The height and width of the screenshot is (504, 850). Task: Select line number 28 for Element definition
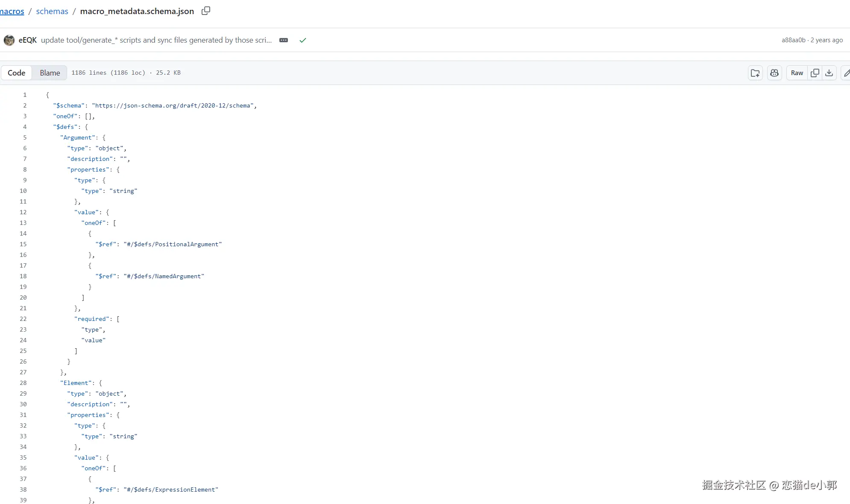(x=23, y=383)
